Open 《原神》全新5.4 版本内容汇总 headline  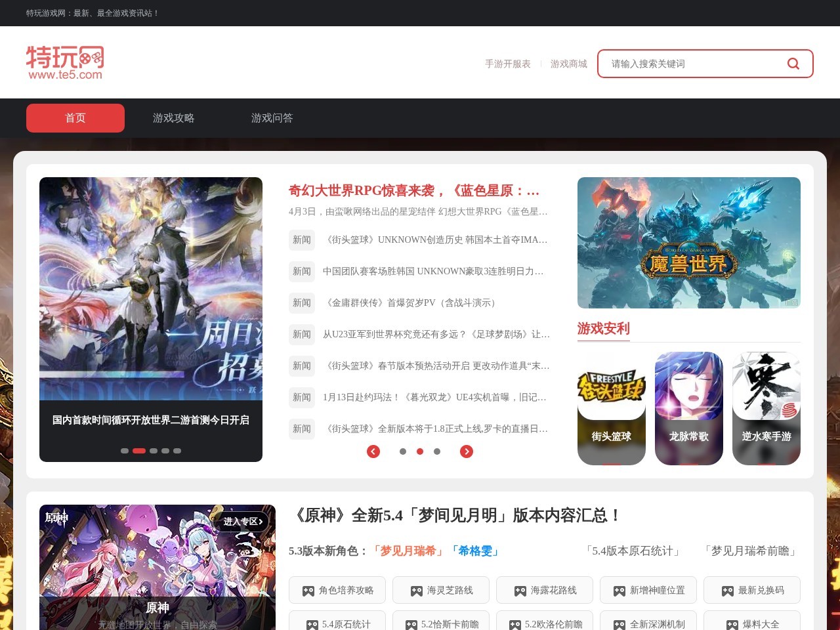455,516
